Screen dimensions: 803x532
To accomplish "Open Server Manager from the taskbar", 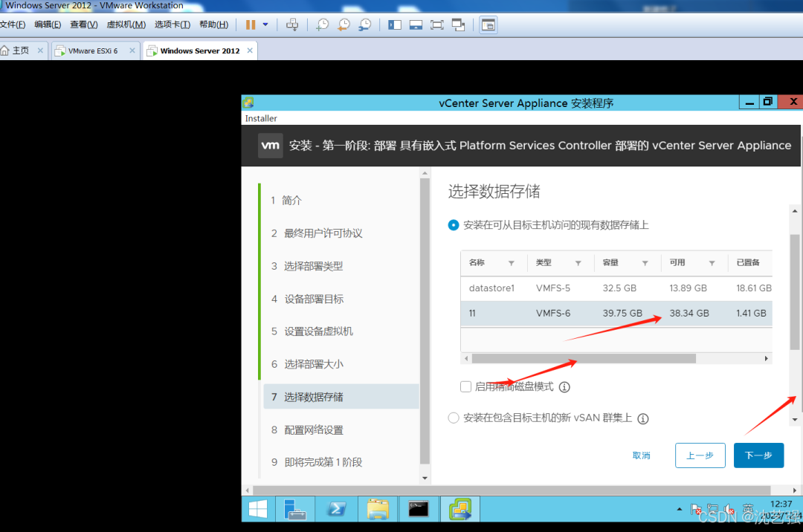I will coord(295,509).
